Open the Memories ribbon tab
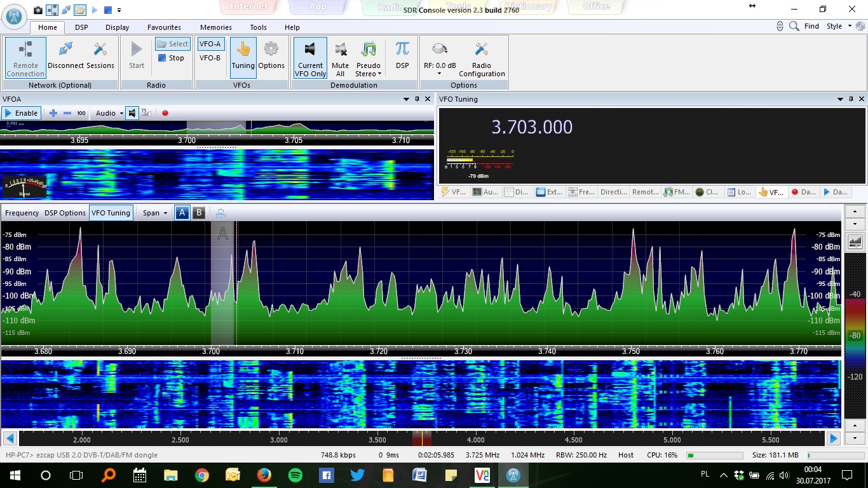Viewport: 868px width, 488px height. coord(215,27)
